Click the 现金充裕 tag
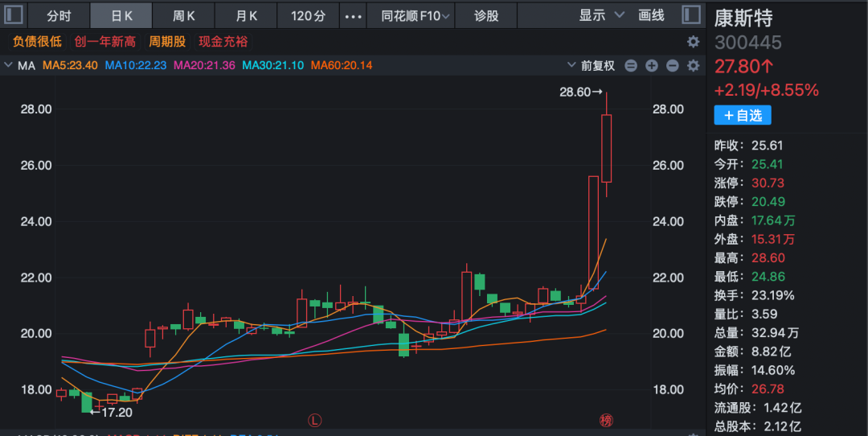This screenshot has width=868, height=436. [x=223, y=42]
